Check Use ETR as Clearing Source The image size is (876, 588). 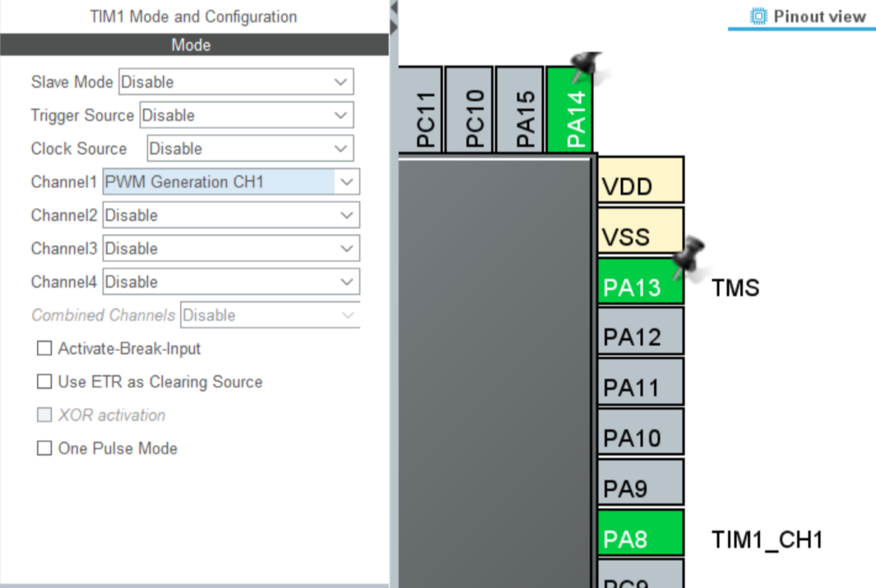(x=44, y=382)
